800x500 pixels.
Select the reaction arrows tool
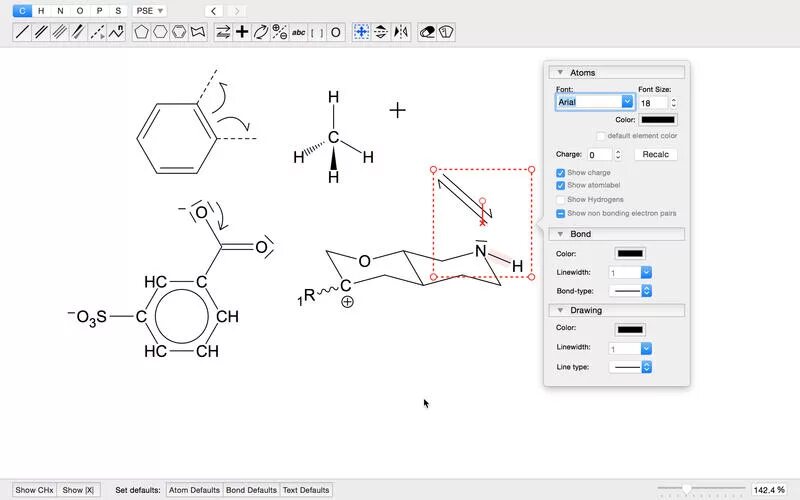click(x=223, y=33)
